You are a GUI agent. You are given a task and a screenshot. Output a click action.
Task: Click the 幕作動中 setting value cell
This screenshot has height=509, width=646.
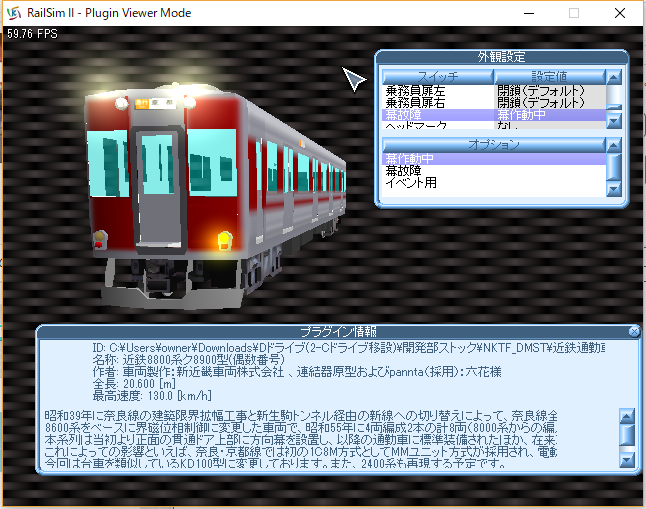(x=550, y=115)
